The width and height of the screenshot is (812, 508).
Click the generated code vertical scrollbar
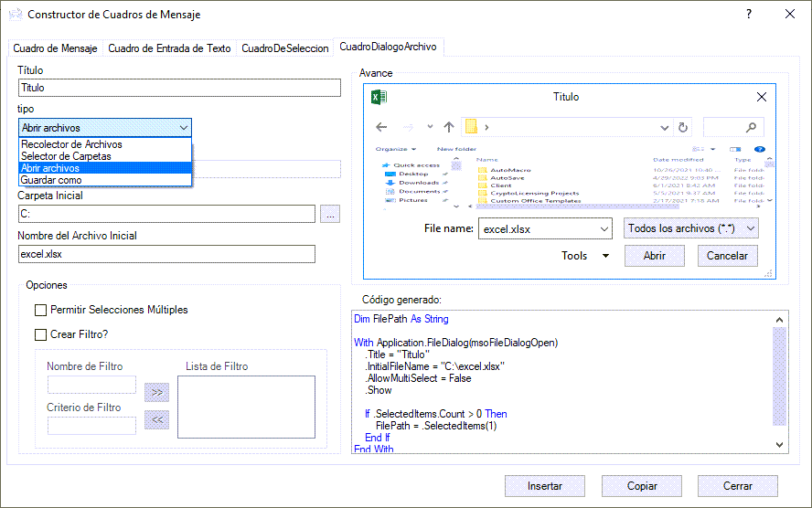779,382
